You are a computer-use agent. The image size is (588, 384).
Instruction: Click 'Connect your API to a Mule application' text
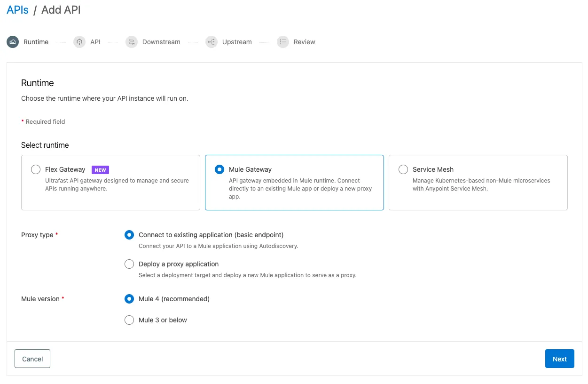click(x=219, y=246)
